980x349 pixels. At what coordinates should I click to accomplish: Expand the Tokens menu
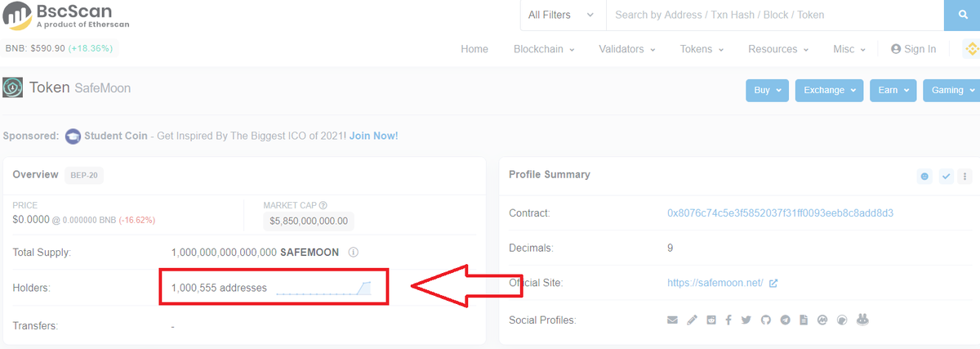(702, 49)
